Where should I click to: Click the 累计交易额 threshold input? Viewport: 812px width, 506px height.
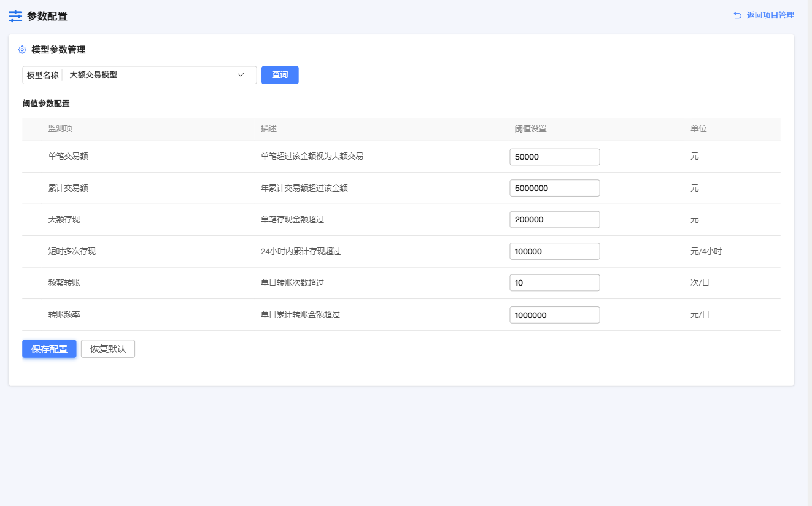point(554,188)
